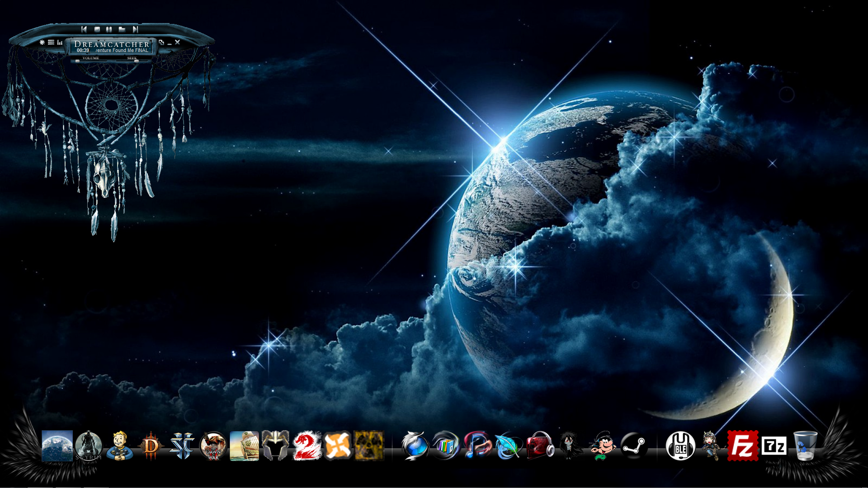Launch Dawn of War from the dock
The height and width of the screenshot is (488, 868).
click(x=213, y=446)
